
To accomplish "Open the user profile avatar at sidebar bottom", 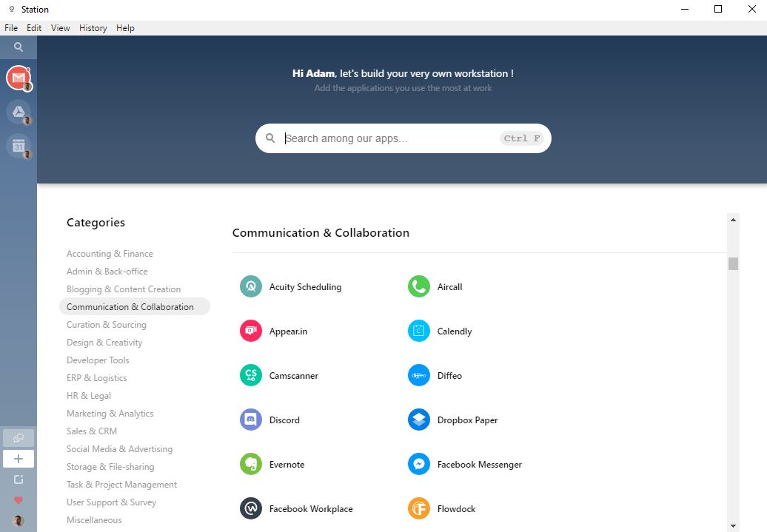I will point(19,521).
